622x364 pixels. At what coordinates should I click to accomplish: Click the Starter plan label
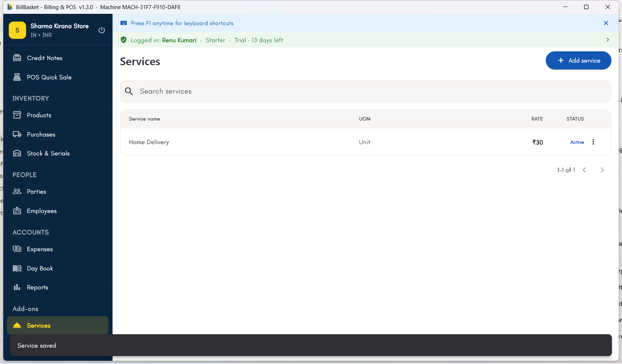tap(215, 40)
